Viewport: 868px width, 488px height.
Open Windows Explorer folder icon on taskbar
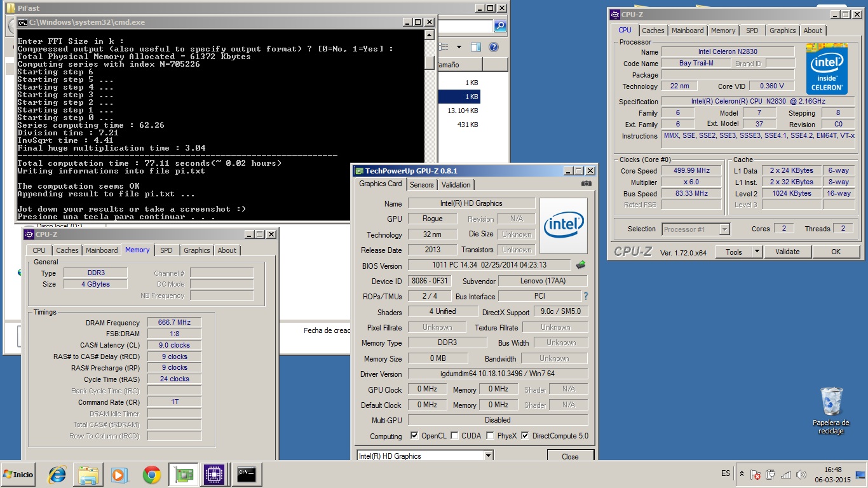coord(88,475)
